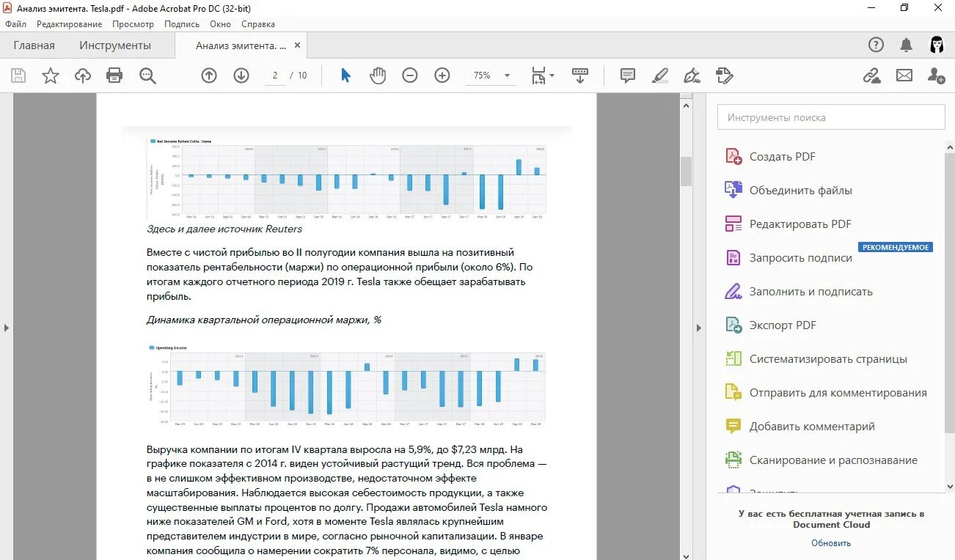Screen dimensions: 955x560
Task: Switch to the Инструменты tab
Action: click(x=115, y=45)
